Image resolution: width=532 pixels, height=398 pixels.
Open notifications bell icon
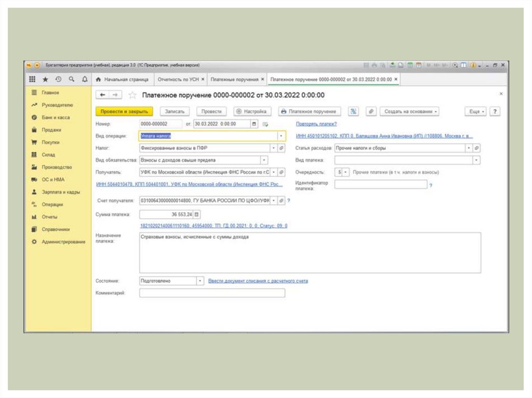tap(85, 79)
